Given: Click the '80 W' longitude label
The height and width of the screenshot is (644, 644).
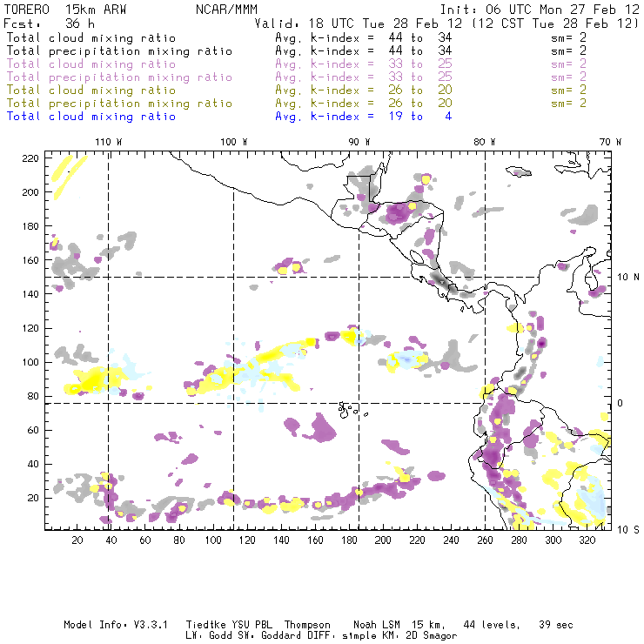Looking at the screenshot, I should 484,142.
